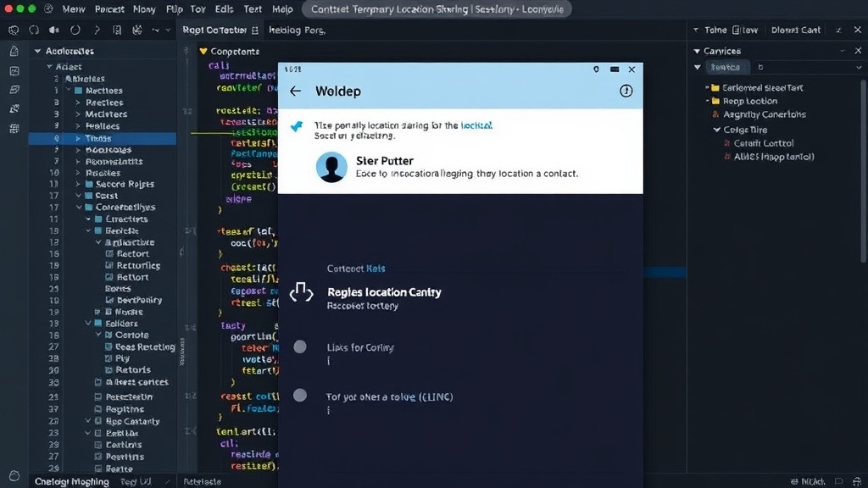Open the Paicest menu
868x488 pixels.
(109, 9)
